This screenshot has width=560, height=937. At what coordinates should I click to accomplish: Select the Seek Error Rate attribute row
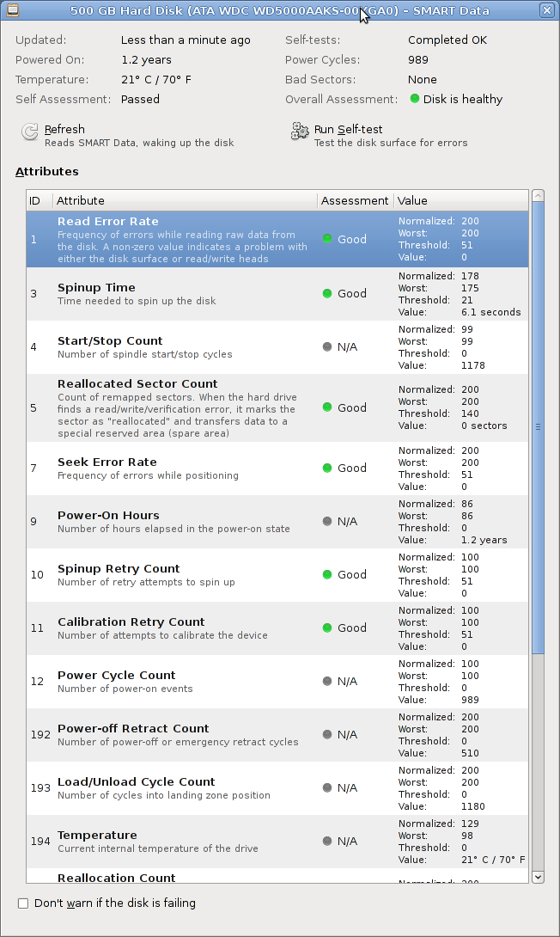(277, 468)
